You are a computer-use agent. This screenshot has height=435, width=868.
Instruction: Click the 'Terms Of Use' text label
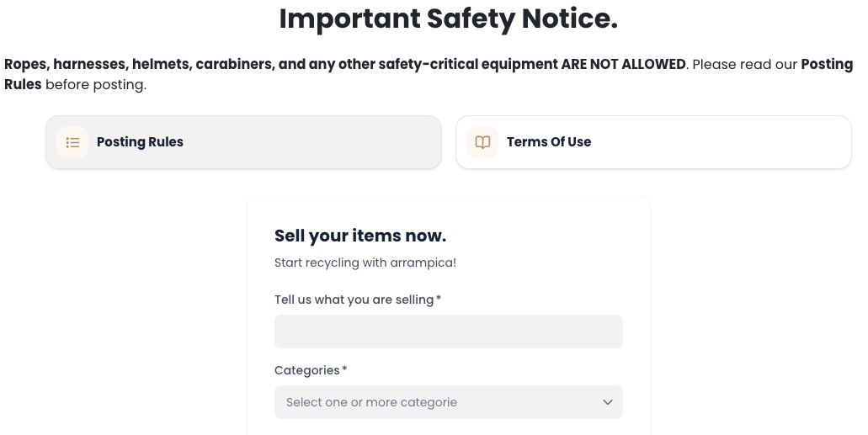(x=549, y=142)
